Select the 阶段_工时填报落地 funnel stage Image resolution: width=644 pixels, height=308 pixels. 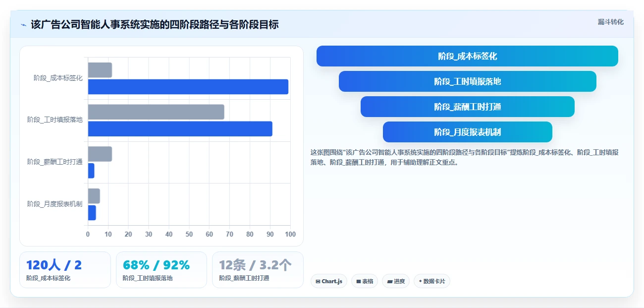tap(467, 81)
